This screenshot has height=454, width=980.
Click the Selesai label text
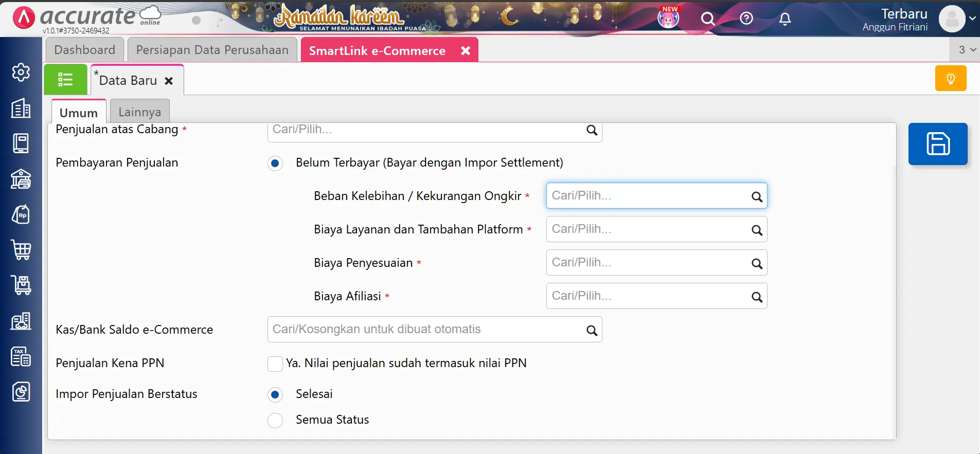click(x=314, y=394)
